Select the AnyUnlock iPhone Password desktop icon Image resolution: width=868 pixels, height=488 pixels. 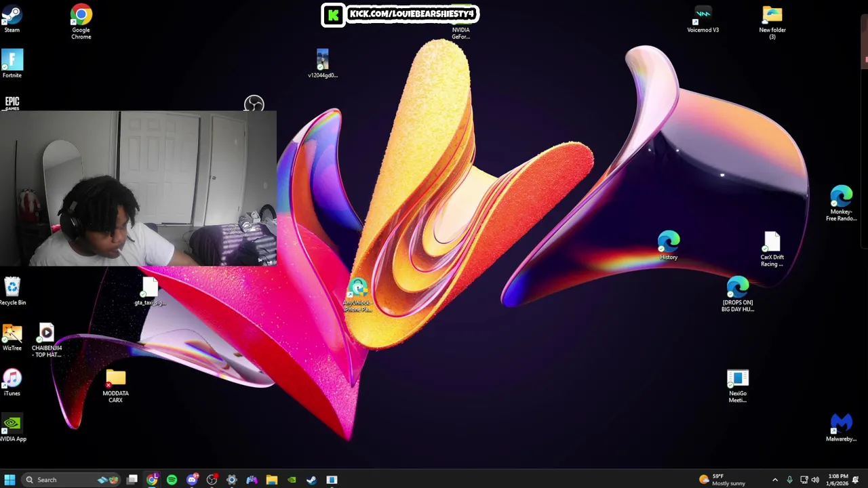357,296
